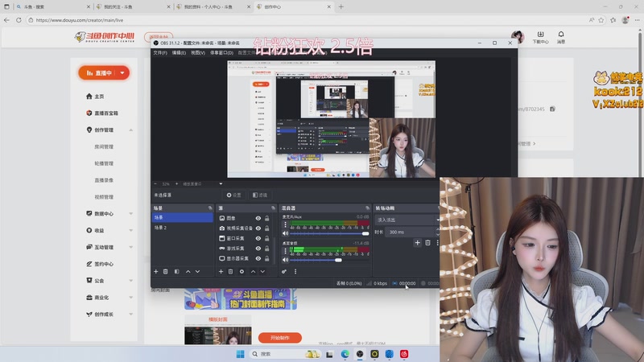
Task: Expand 互动管理 sidebar section
Action: point(130,247)
